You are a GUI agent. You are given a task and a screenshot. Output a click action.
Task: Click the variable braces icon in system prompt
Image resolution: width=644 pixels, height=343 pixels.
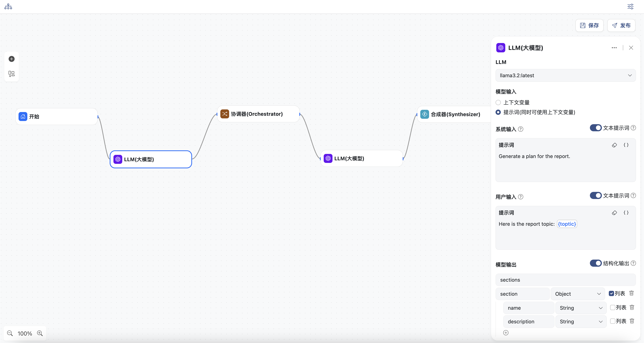pyautogui.click(x=626, y=145)
